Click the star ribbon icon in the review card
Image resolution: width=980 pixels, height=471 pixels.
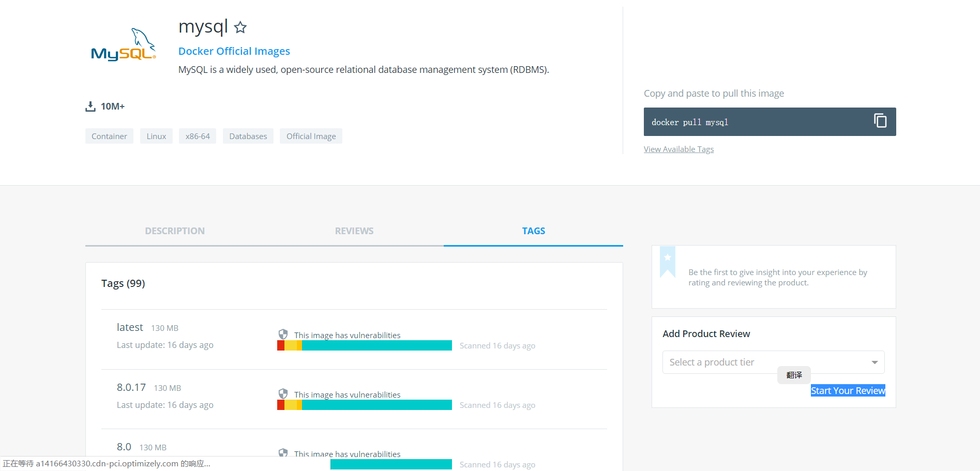[x=668, y=262]
